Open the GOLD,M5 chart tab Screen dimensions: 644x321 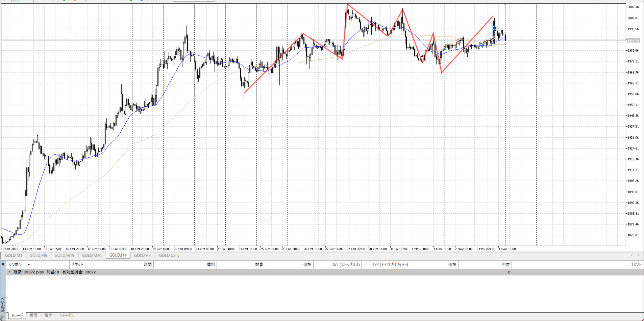pos(38,256)
